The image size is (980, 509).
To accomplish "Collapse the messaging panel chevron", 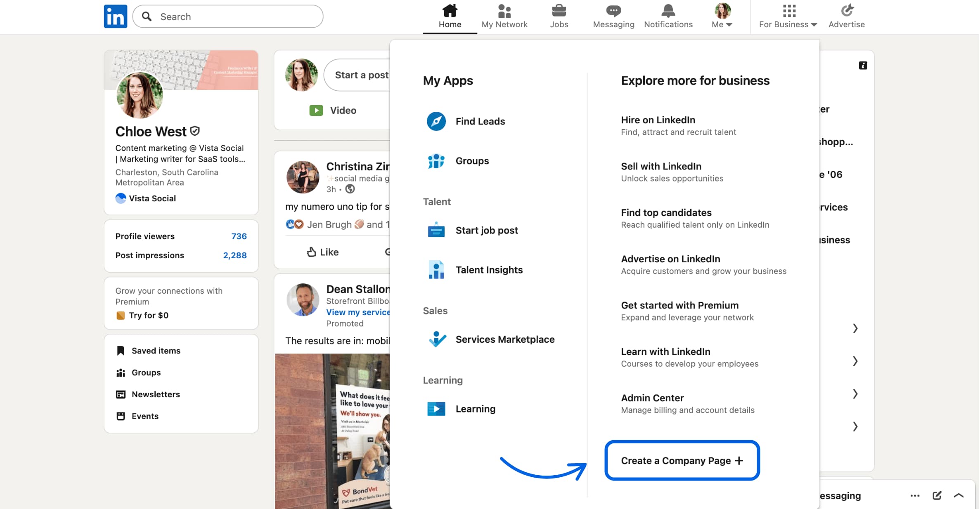I will tap(959, 495).
